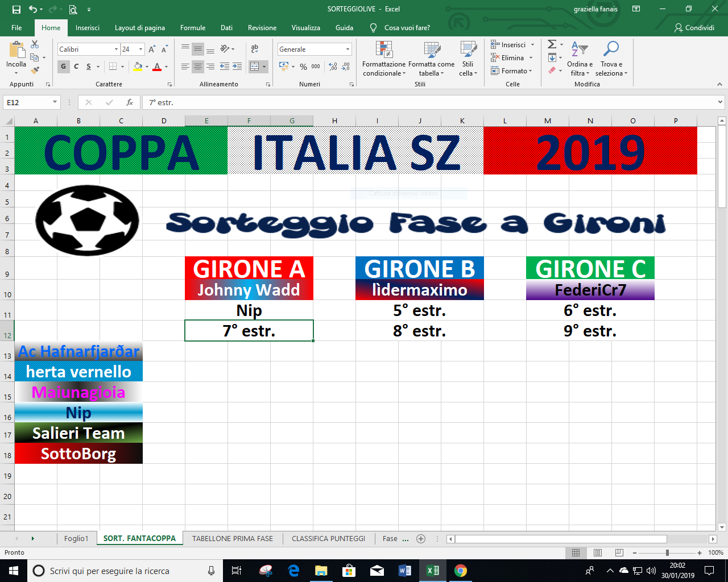The width and height of the screenshot is (728, 582).
Task: Open the borders tool
Action: [113, 66]
